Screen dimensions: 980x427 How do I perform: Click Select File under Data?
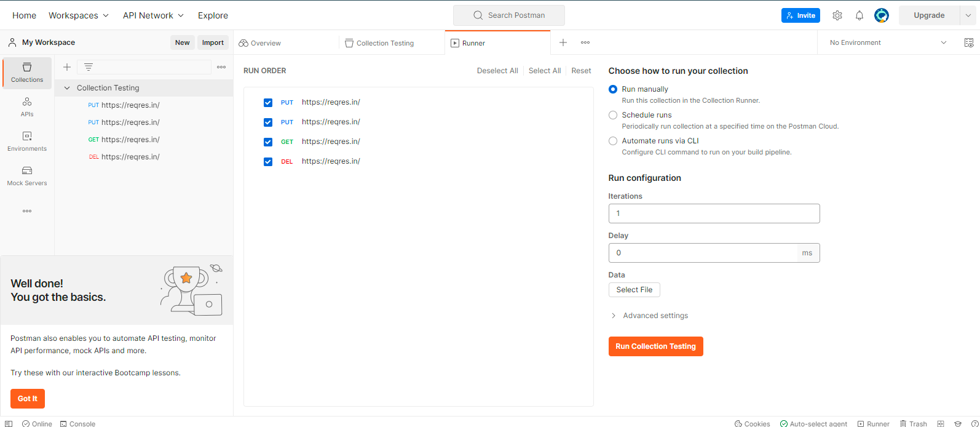coord(634,290)
